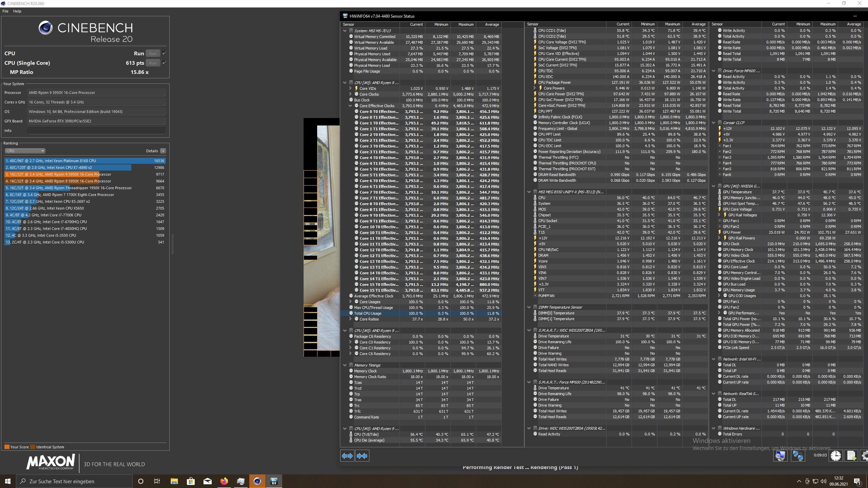Select the PCIe Link Speed row

pyautogui.click(x=787, y=348)
